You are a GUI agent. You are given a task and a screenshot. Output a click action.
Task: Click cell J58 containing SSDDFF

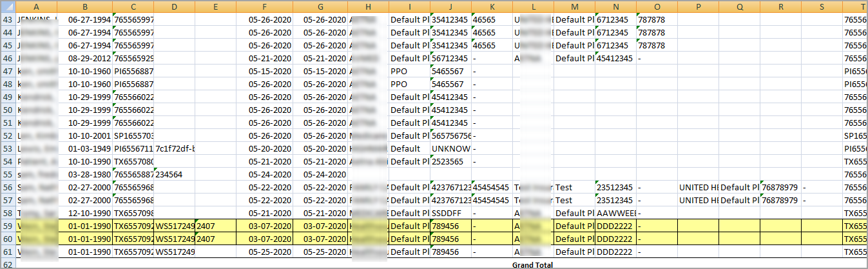point(450,213)
